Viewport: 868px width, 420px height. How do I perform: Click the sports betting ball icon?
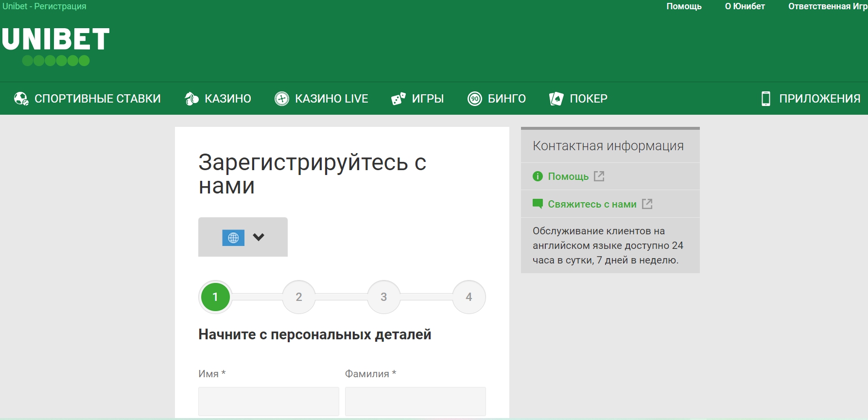tap(21, 99)
